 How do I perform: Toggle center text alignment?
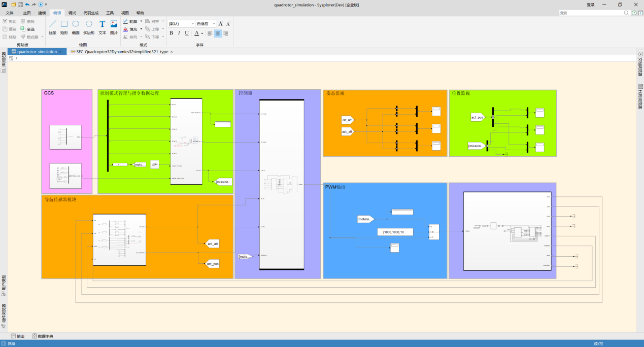click(218, 33)
